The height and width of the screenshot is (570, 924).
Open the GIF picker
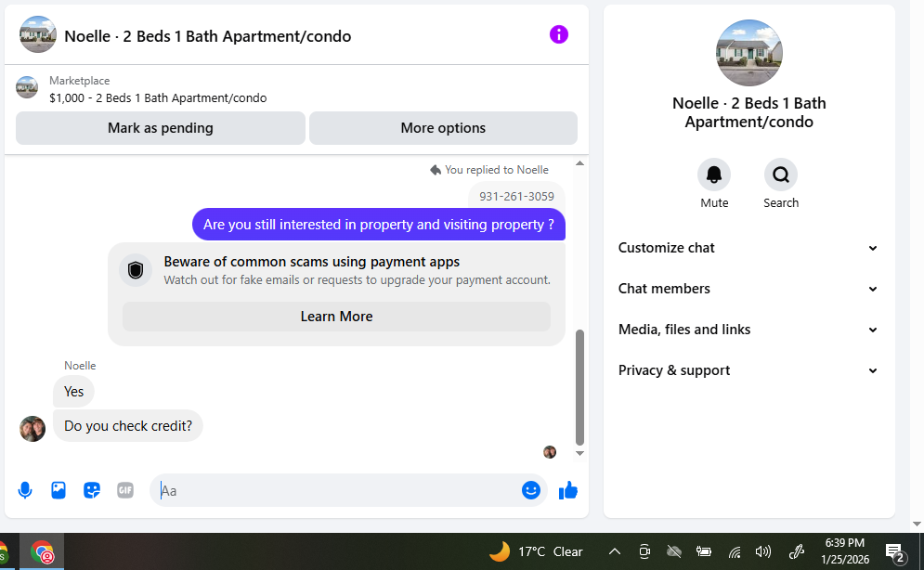(125, 490)
